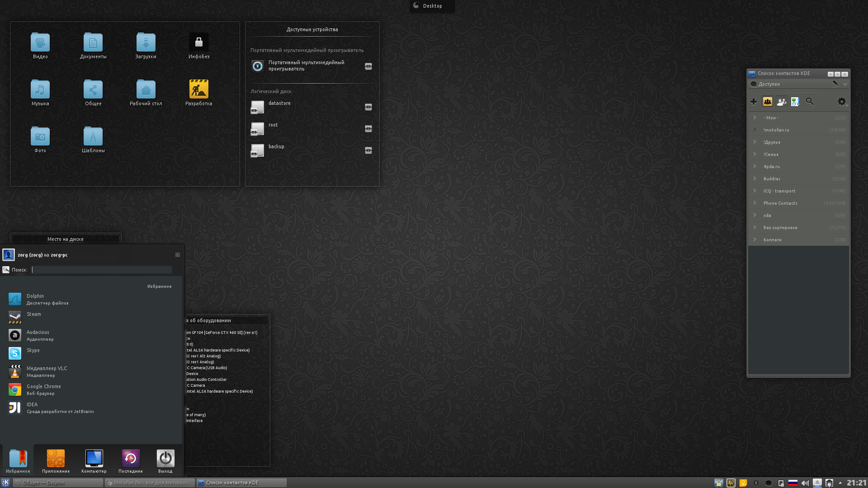Click the KDE application launcher button
Viewport: 868px width, 488px height.
pyautogui.click(x=5, y=483)
